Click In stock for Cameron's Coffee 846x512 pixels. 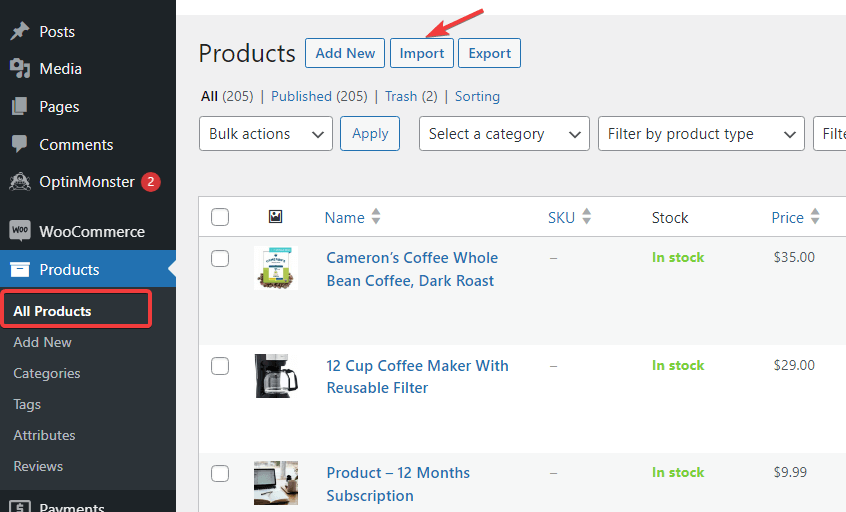click(678, 257)
